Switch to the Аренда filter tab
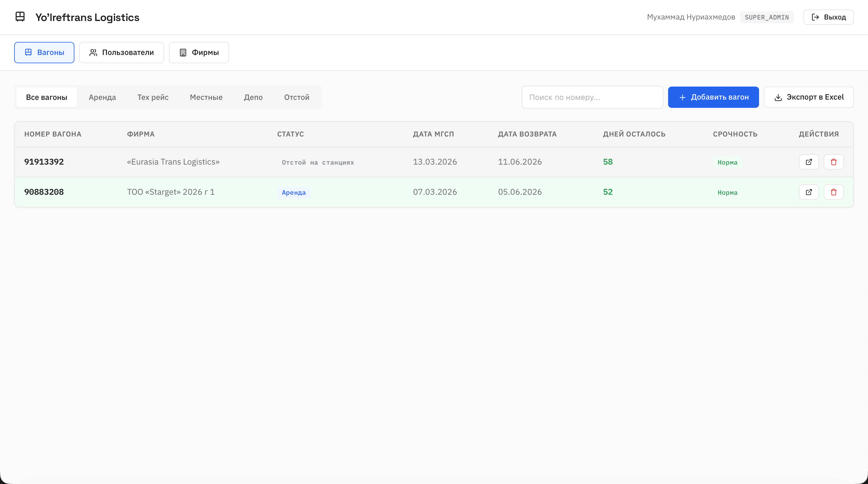The width and height of the screenshot is (868, 484). pos(102,97)
